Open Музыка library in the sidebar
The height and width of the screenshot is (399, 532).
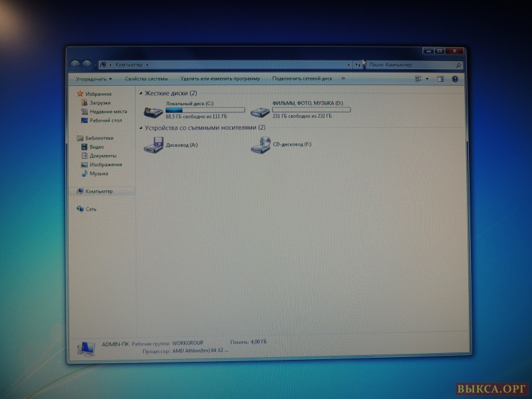point(98,174)
